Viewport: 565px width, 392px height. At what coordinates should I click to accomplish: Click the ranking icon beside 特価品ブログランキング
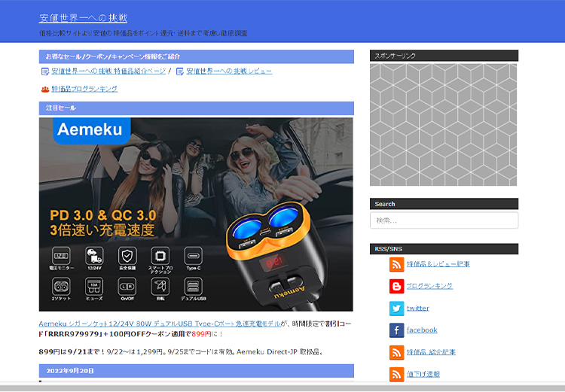click(x=44, y=89)
